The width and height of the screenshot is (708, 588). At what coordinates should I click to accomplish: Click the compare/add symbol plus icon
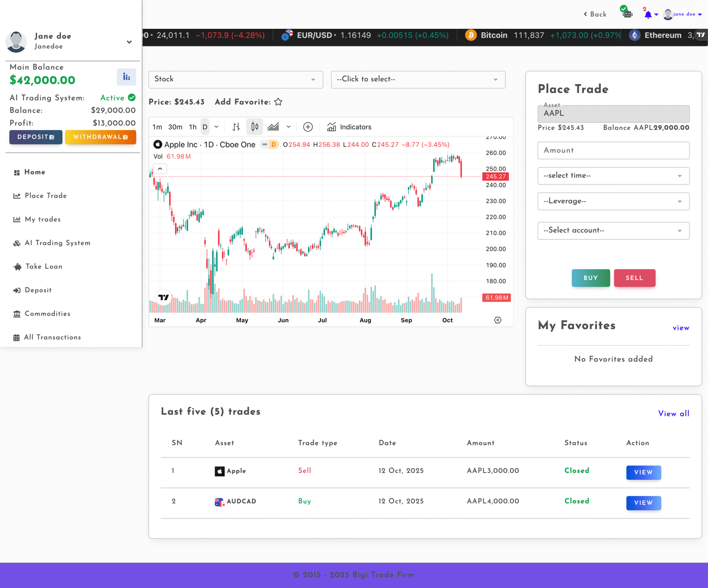coord(308,127)
